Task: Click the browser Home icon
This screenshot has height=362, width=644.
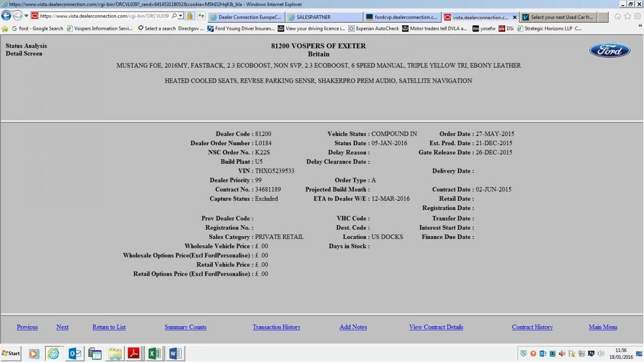Action: [618, 16]
